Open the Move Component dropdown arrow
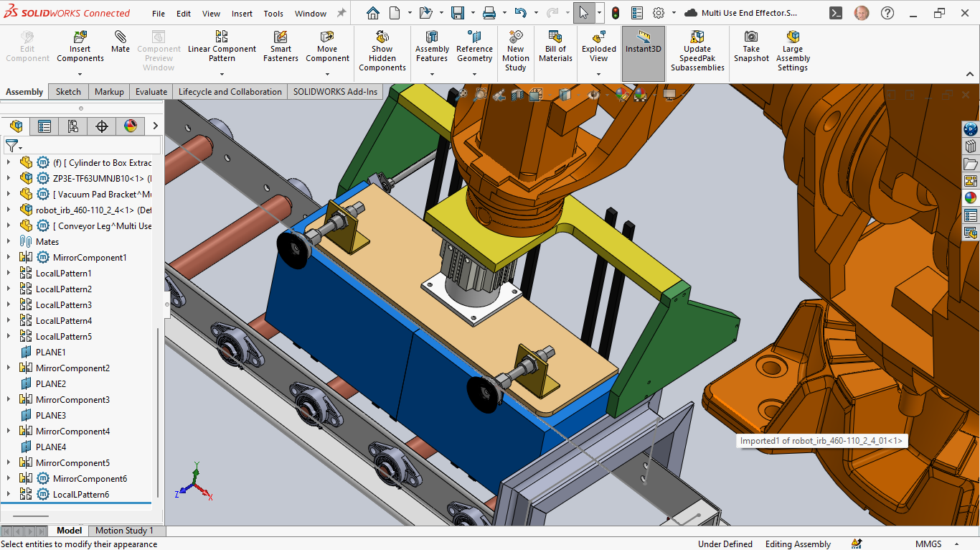The image size is (980, 550). click(x=327, y=73)
